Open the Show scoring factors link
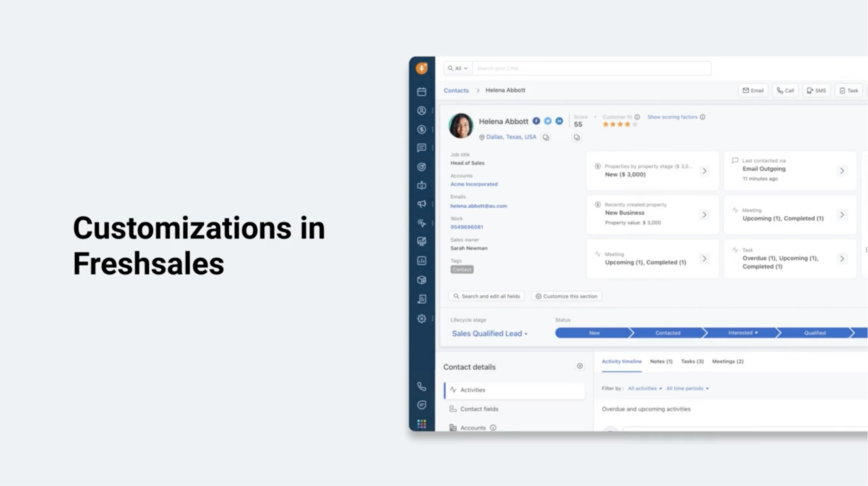The image size is (868, 486). (672, 117)
